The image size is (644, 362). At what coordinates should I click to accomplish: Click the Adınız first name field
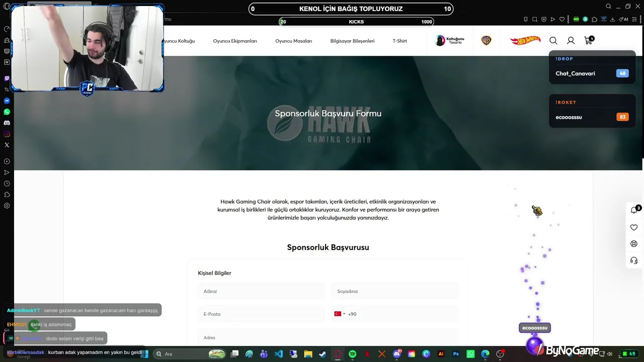261,291
